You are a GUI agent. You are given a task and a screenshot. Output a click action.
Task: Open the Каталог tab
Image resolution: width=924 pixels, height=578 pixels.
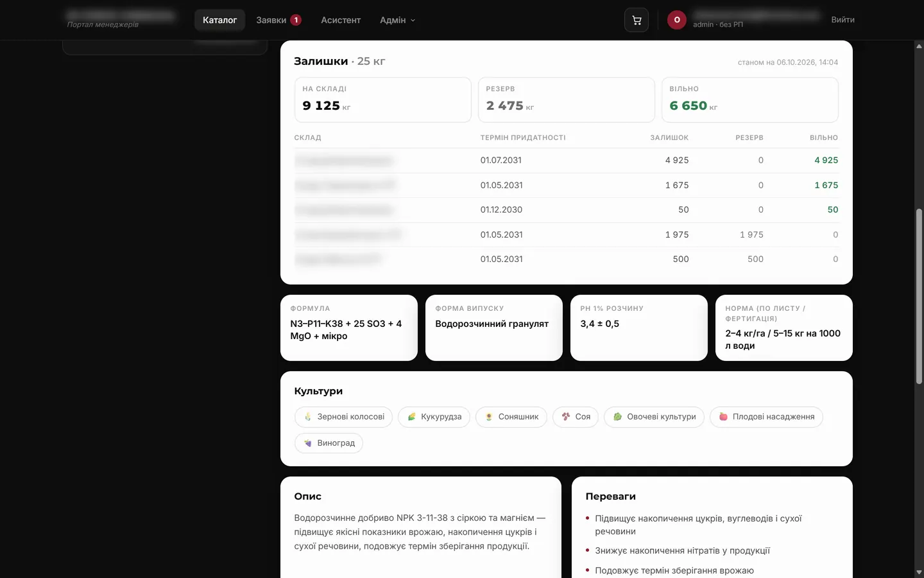219,20
